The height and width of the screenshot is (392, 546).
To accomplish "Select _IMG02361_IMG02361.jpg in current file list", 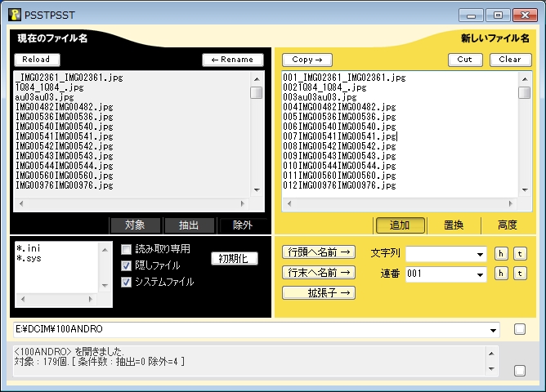I will point(69,78).
